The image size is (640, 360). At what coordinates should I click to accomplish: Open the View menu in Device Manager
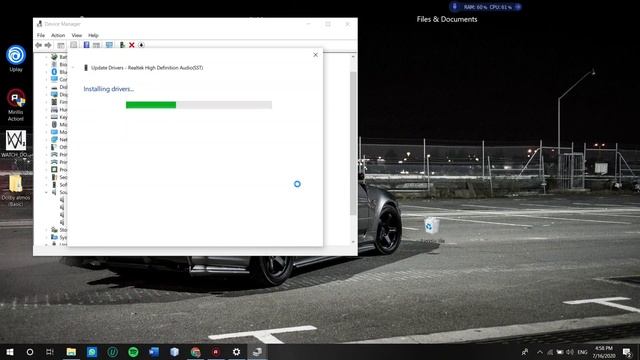tap(77, 35)
